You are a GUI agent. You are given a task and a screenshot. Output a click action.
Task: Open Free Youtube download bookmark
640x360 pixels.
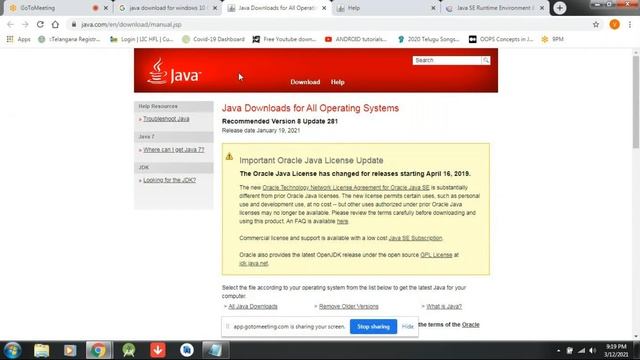coord(284,39)
